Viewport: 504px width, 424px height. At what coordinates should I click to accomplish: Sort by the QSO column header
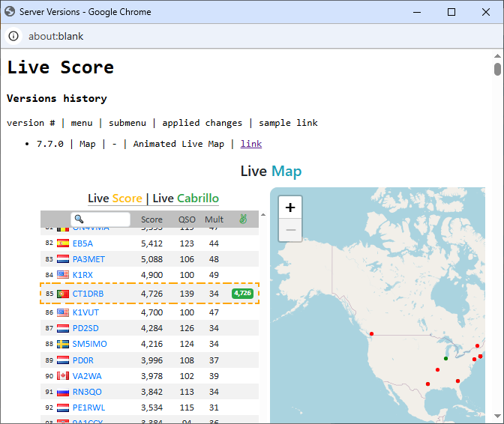pos(187,219)
